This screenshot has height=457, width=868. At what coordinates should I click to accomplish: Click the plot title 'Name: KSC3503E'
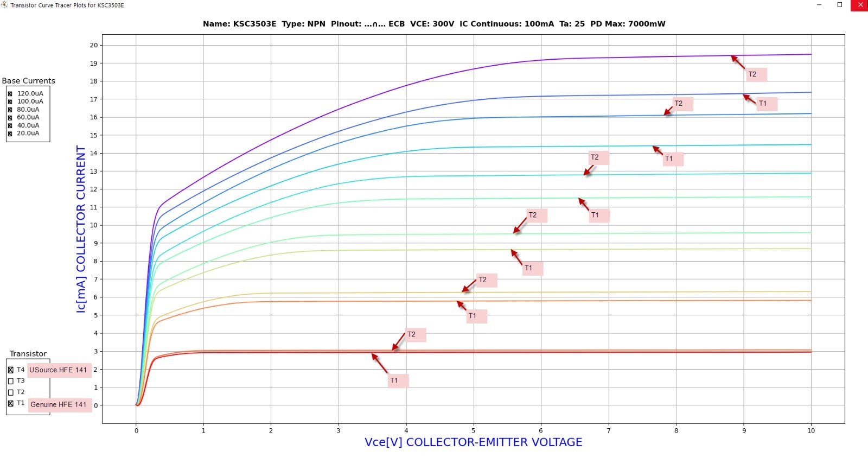click(x=240, y=24)
